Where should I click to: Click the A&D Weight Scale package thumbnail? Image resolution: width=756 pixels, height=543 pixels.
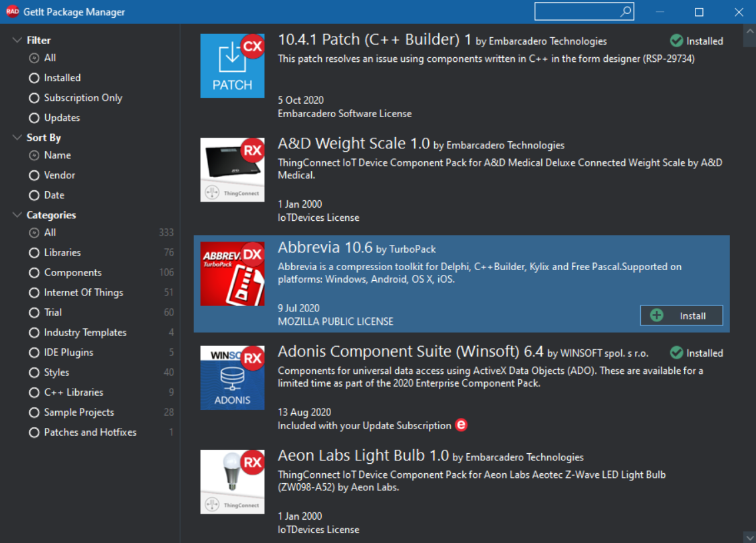pos(233,170)
